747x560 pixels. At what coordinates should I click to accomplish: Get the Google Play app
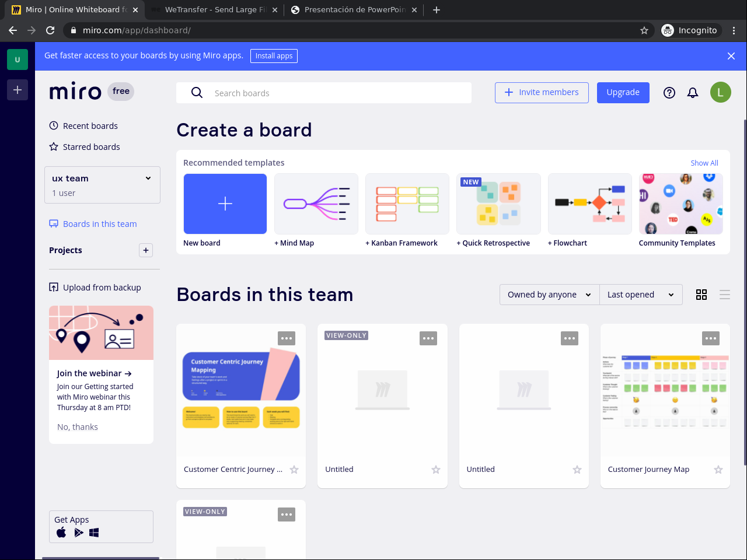tap(78, 533)
